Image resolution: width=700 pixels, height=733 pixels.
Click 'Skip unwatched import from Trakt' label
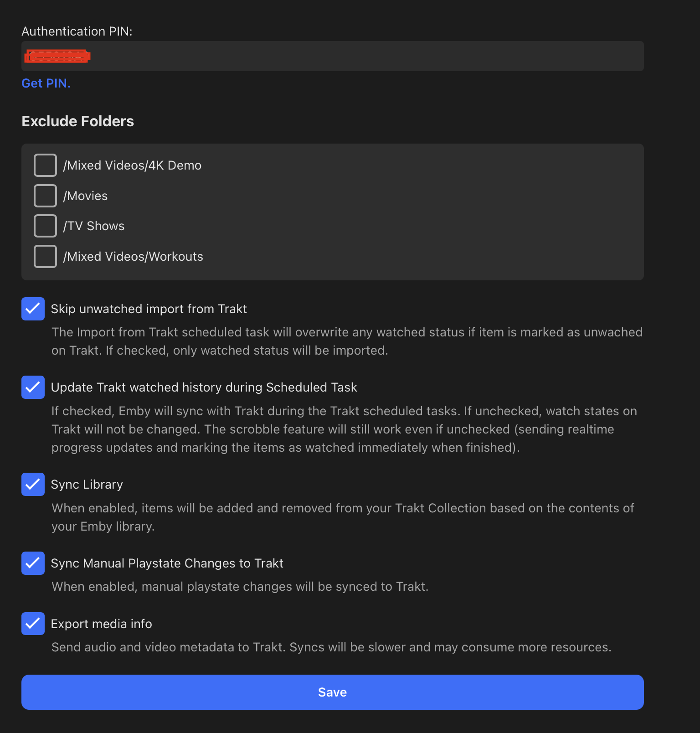coord(149,309)
